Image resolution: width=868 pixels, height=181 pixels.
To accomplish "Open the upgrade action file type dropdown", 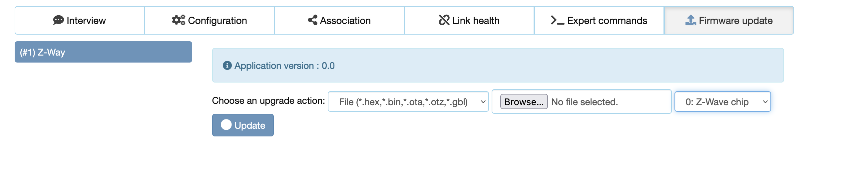I will (408, 101).
